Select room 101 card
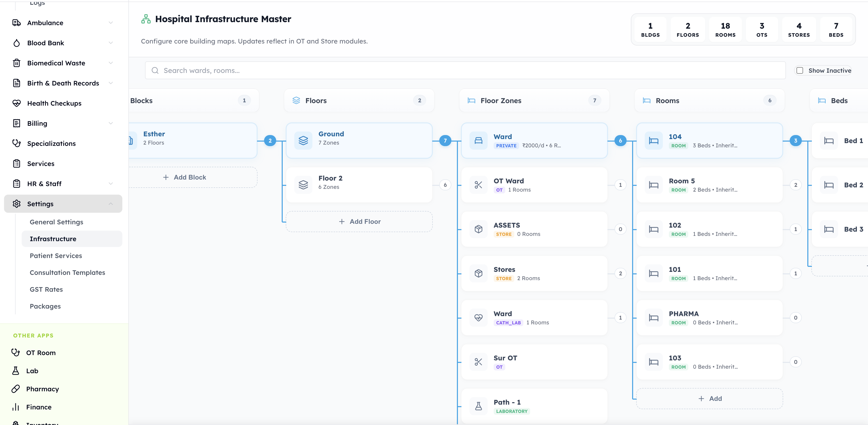 point(710,273)
